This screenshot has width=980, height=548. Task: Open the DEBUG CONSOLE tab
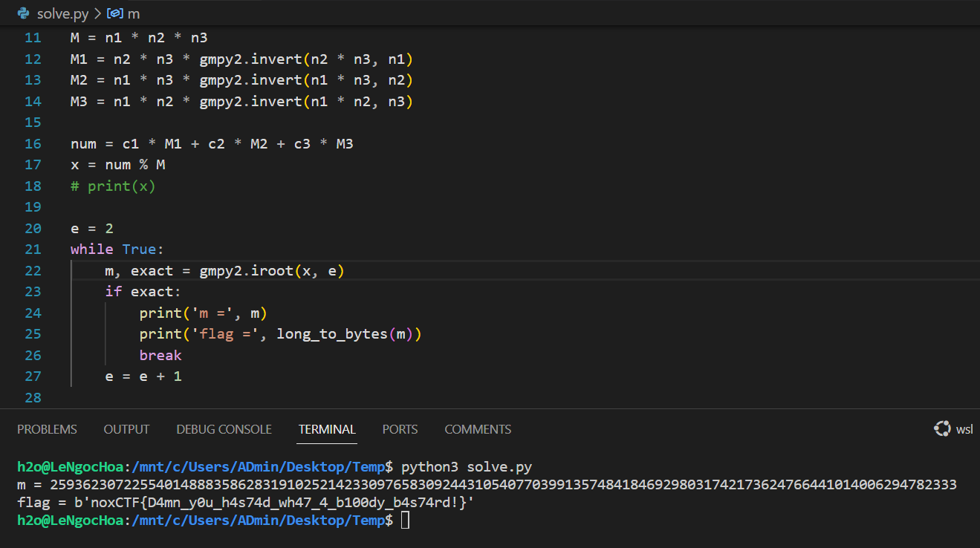(x=224, y=429)
